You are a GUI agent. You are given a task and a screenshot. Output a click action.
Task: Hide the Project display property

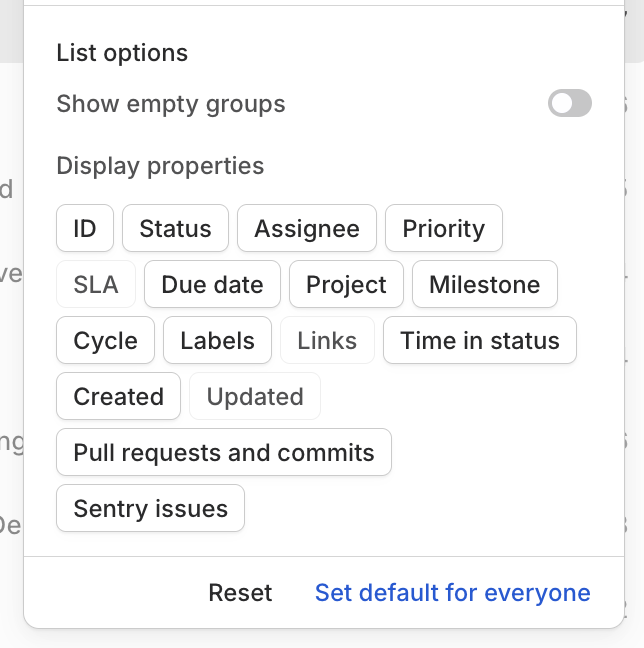click(346, 284)
